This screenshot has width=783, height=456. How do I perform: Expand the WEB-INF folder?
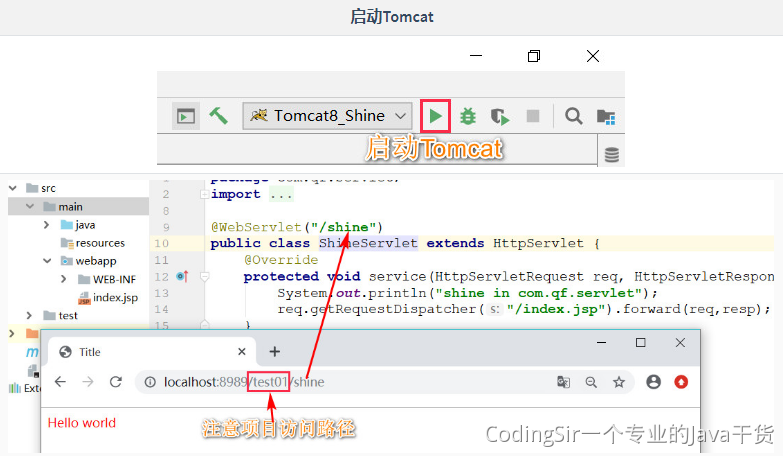(x=63, y=279)
